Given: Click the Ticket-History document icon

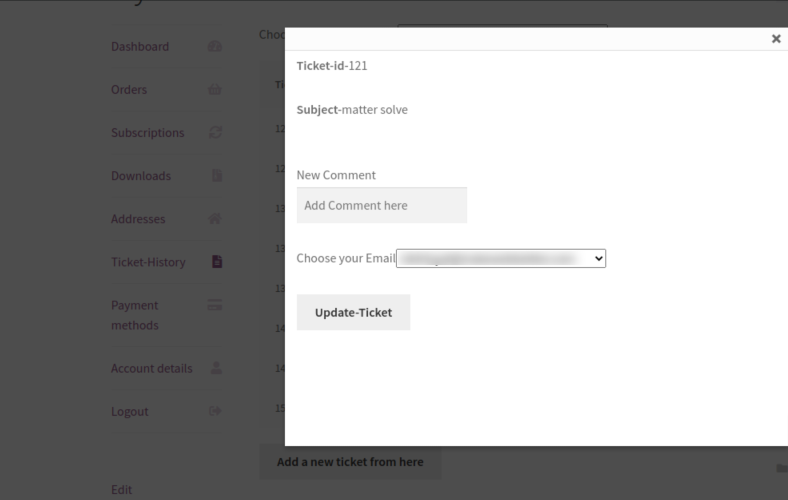Looking at the screenshot, I should point(217,261).
